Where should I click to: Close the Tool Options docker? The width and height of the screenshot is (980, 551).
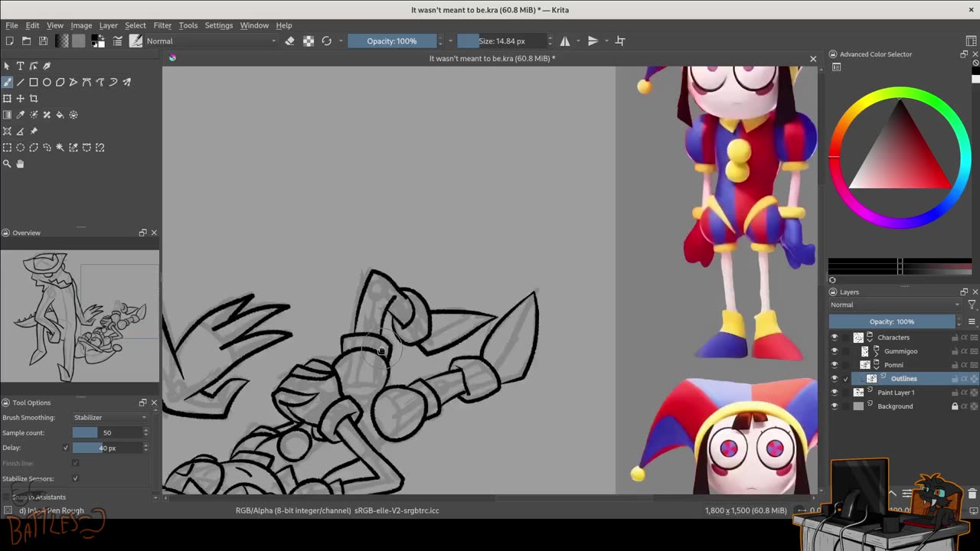[154, 403]
